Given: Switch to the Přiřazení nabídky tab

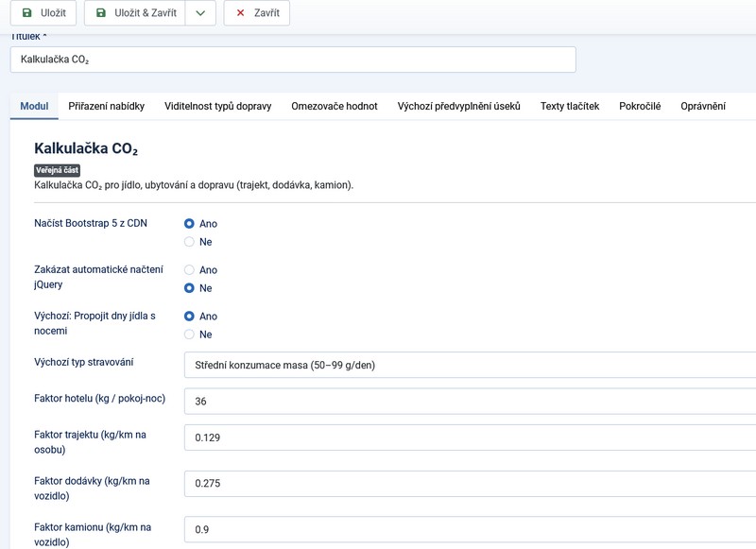Looking at the screenshot, I should (106, 106).
